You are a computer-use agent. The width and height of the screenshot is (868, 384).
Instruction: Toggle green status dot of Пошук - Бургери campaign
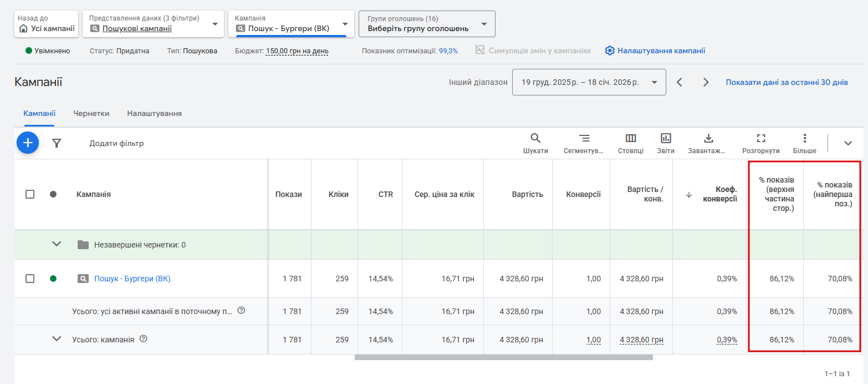click(53, 279)
